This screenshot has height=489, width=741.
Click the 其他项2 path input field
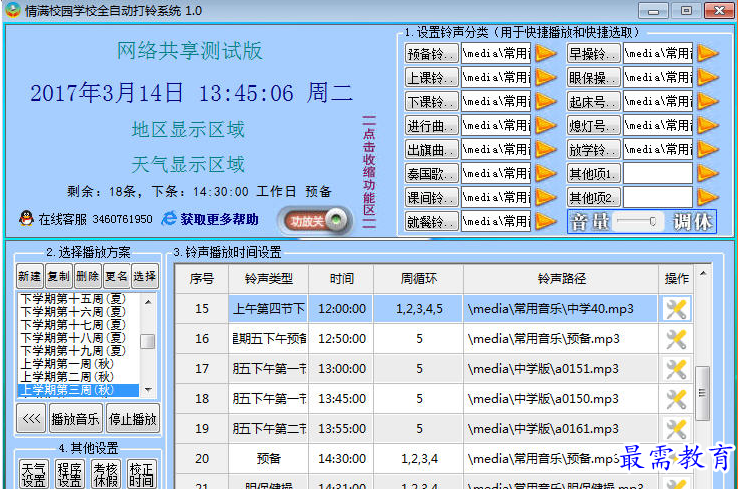pyautogui.click(x=658, y=197)
